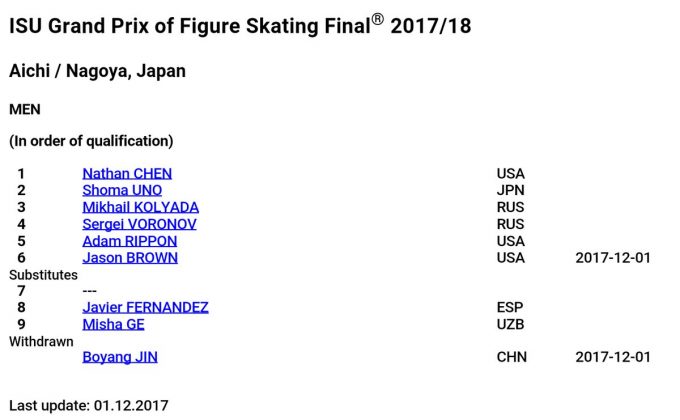Click the Shoma UNO link
Screen dimensions: 680x420
tap(122, 191)
